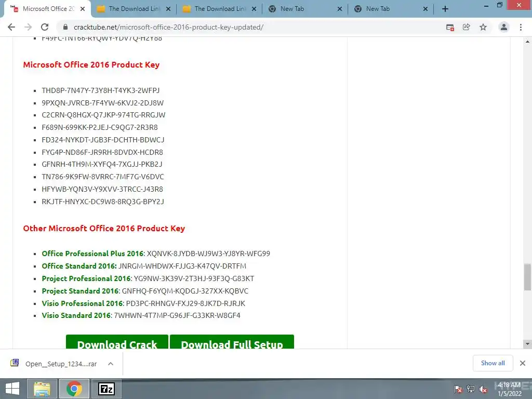Image resolution: width=532 pixels, height=399 pixels.
Task: Open a new tab with the plus button
Action: coord(445,9)
